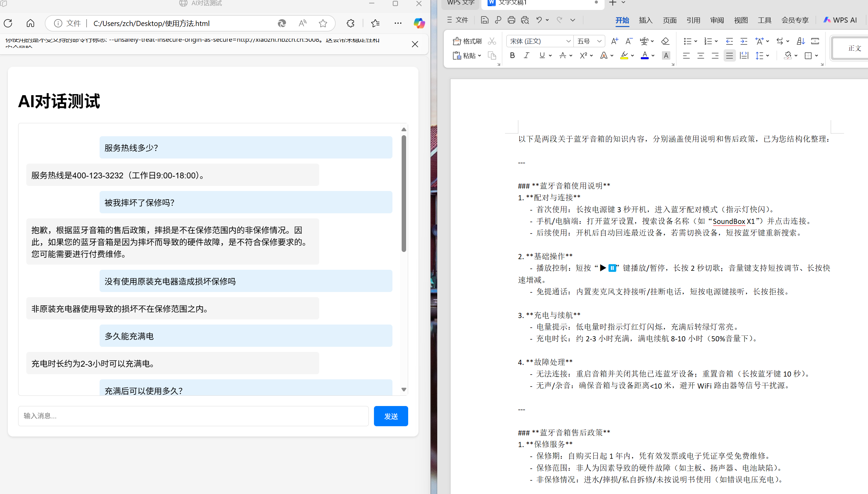Click the Save icon in WPS toolbar

[484, 20]
